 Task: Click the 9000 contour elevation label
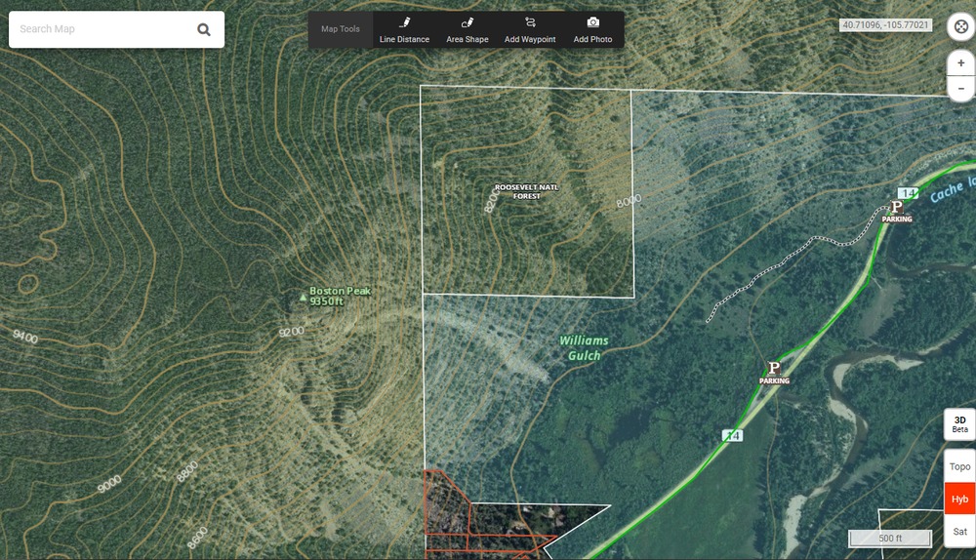pos(109,484)
